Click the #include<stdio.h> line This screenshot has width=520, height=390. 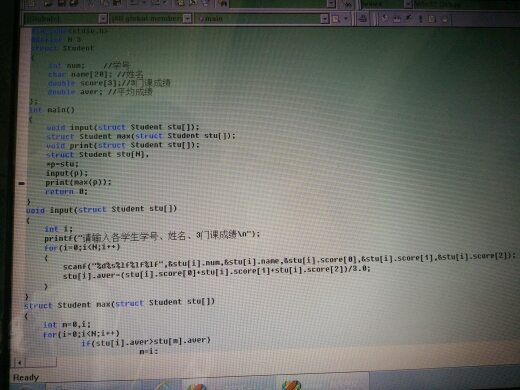(x=70, y=31)
